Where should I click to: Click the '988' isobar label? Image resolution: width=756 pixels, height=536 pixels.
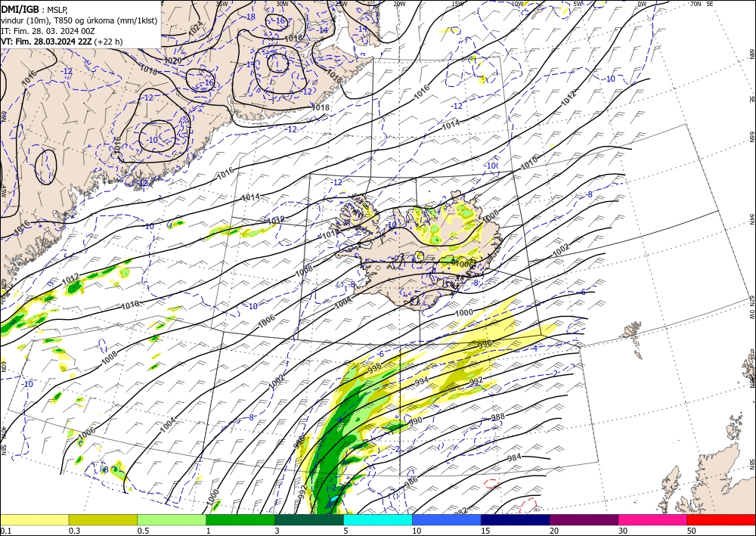[497, 417]
